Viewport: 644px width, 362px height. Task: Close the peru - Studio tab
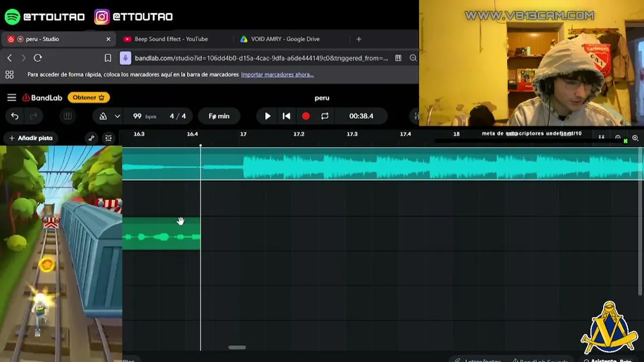[108, 39]
